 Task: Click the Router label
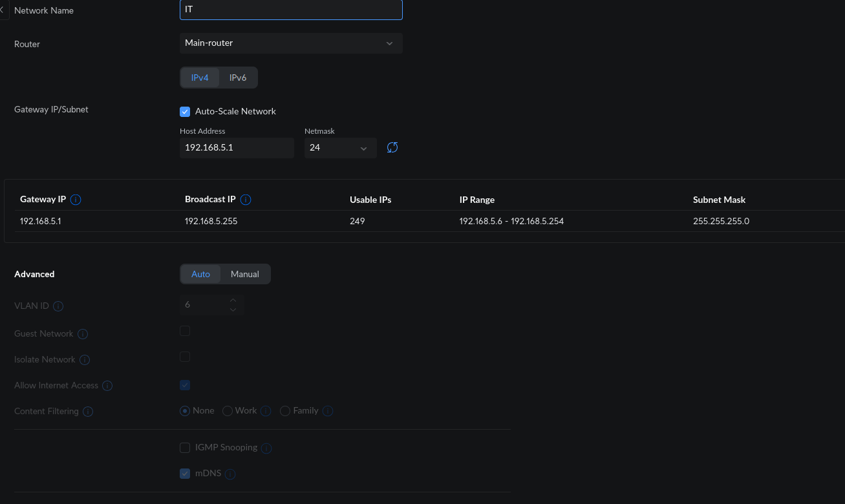(27, 44)
